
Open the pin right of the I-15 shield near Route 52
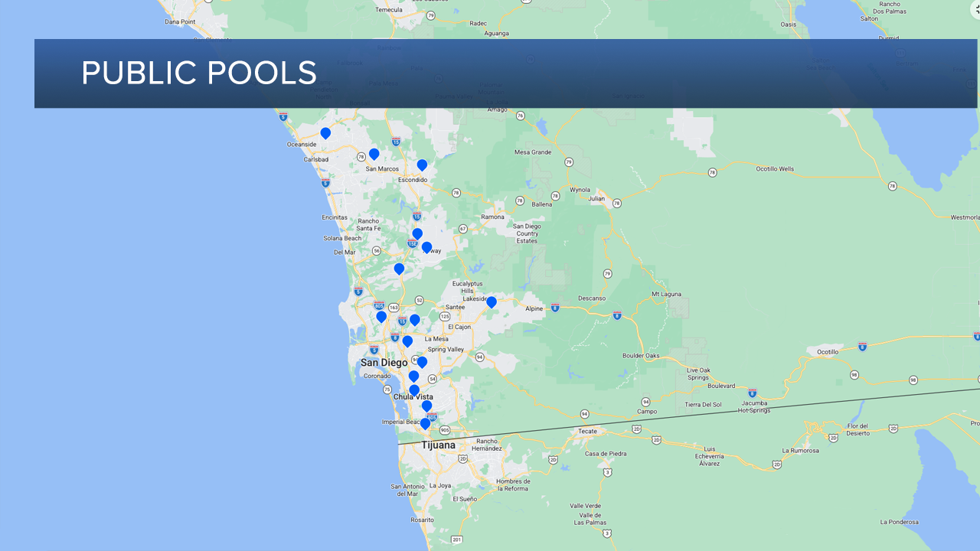click(415, 320)
